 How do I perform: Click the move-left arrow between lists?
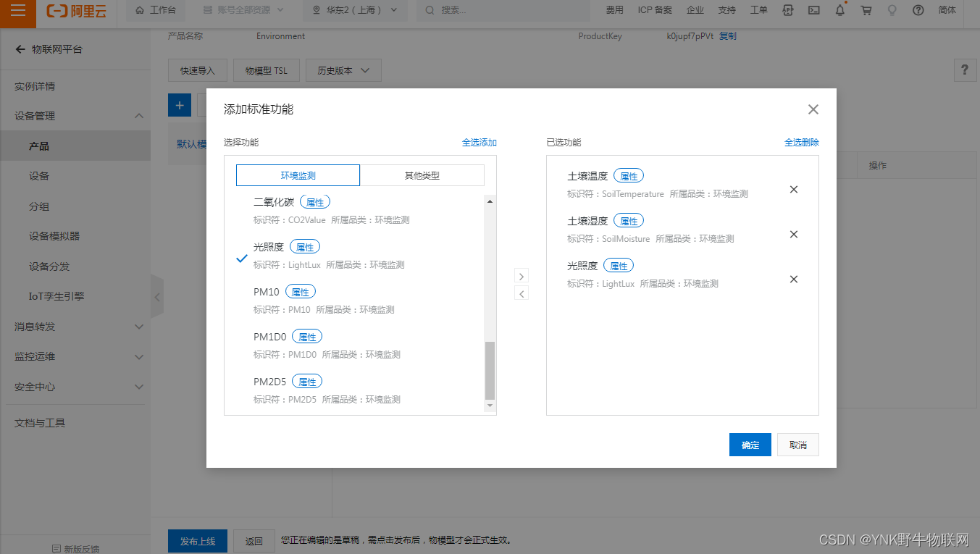[522, 293]
